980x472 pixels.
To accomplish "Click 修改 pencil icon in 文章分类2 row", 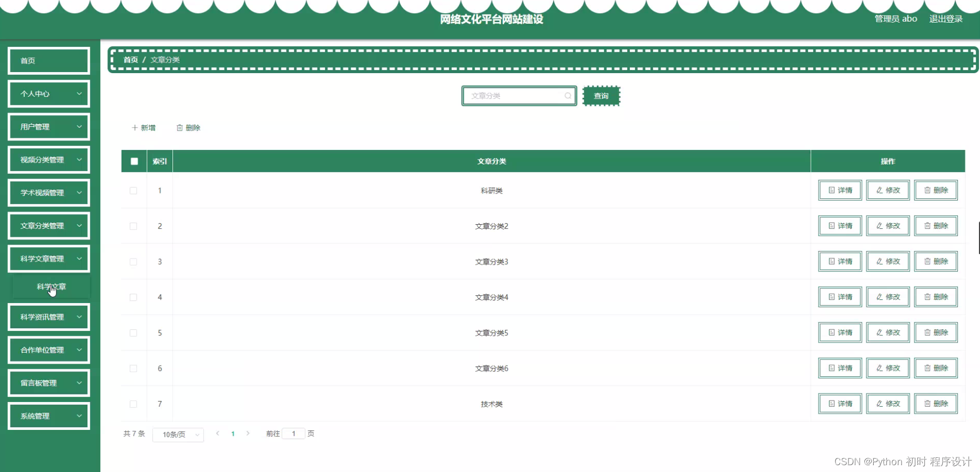I will click(879, 226).
